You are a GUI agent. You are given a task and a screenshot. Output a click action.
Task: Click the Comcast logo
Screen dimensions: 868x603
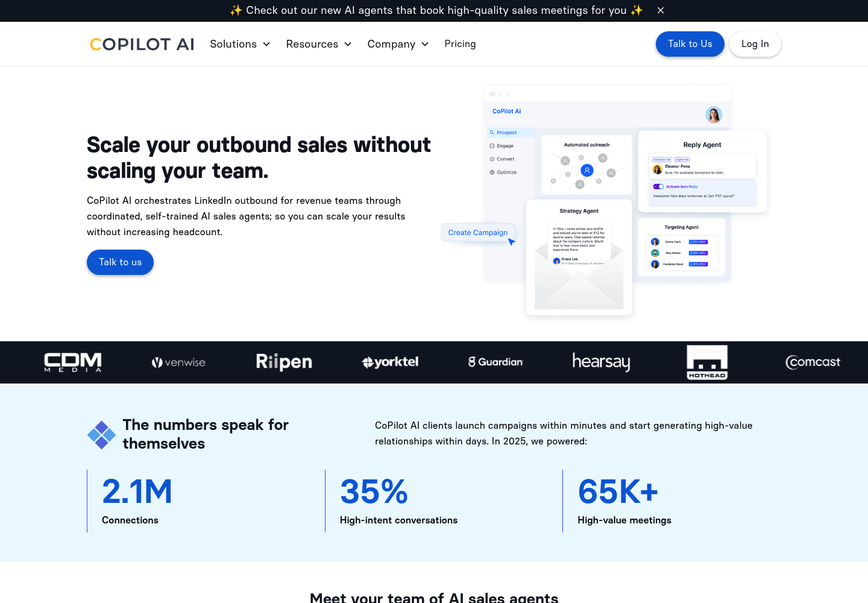tap(813, 362)
